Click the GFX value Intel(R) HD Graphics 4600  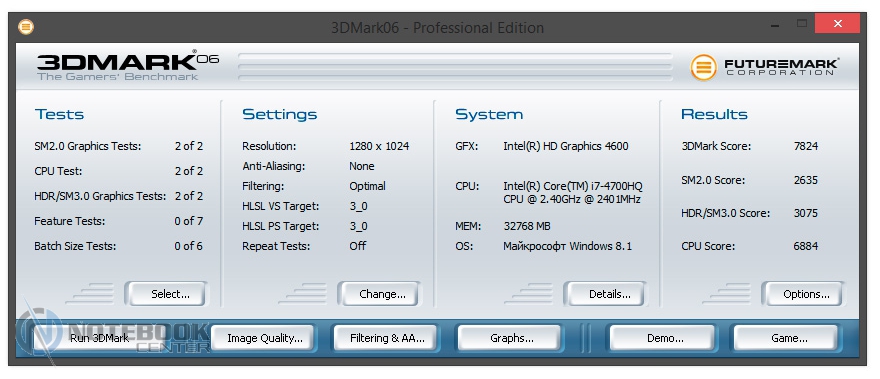[566, 146]
